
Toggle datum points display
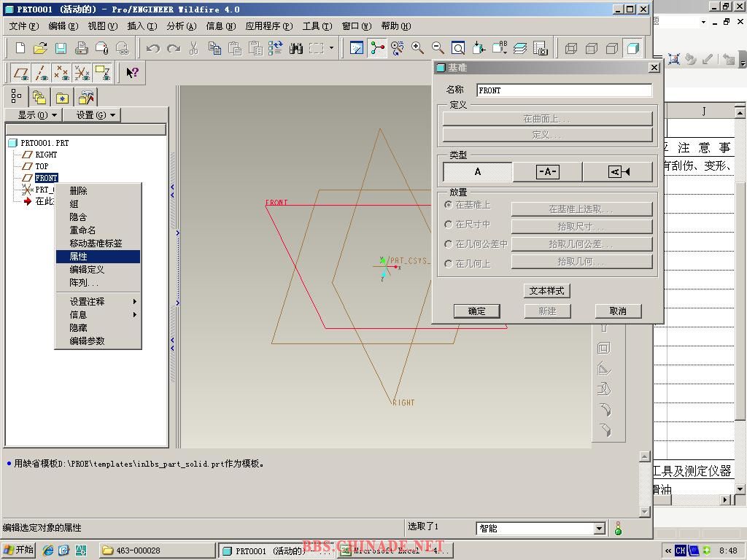61,73
